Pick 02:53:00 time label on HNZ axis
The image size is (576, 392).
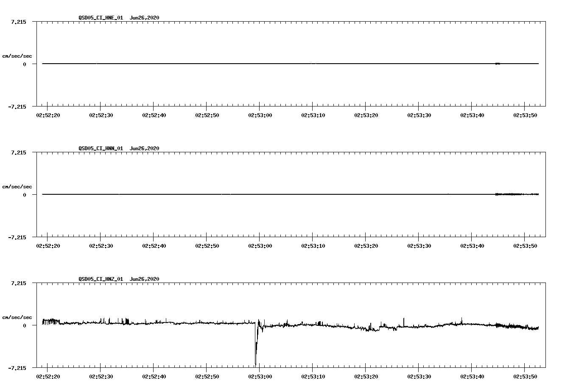(260, 377)
